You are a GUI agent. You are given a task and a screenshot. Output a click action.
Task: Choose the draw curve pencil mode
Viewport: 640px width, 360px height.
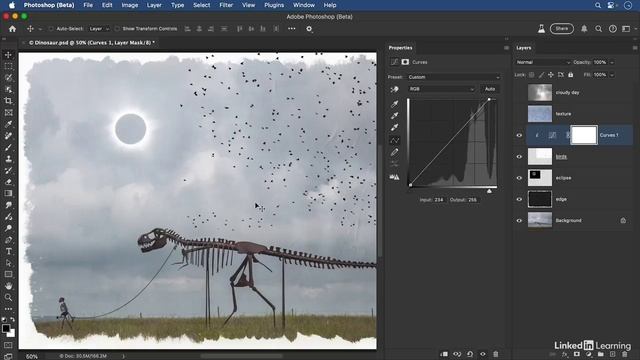[x=394, y=152]
